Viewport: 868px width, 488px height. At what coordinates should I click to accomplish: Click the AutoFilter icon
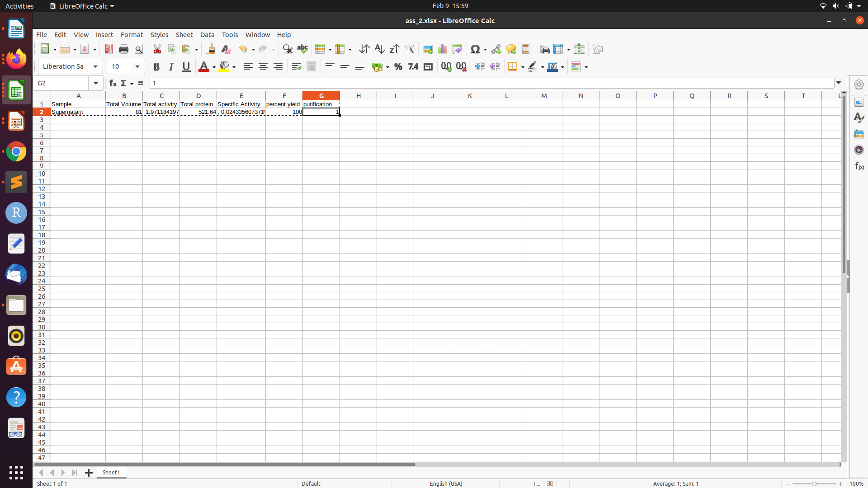[x=410, y=49]
